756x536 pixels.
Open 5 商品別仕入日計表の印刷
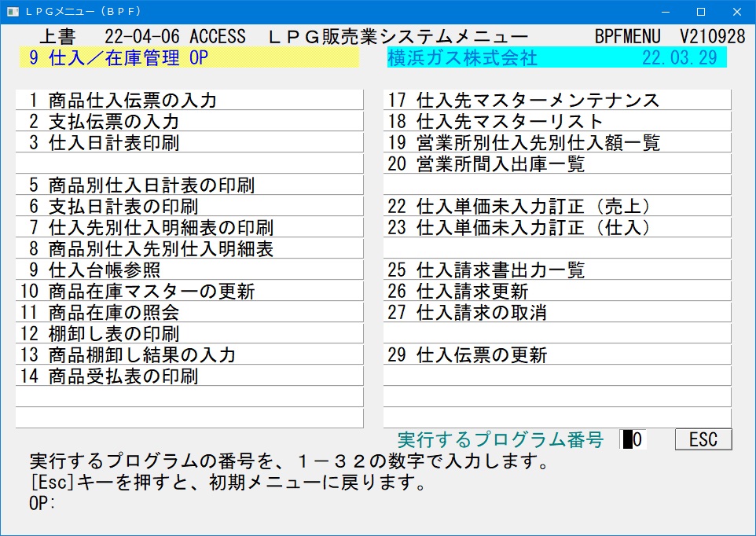[189, 185]
